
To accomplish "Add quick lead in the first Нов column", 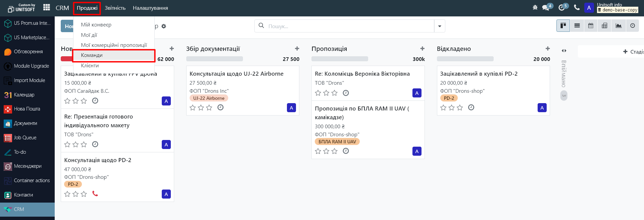I will [x=172, y=49].
